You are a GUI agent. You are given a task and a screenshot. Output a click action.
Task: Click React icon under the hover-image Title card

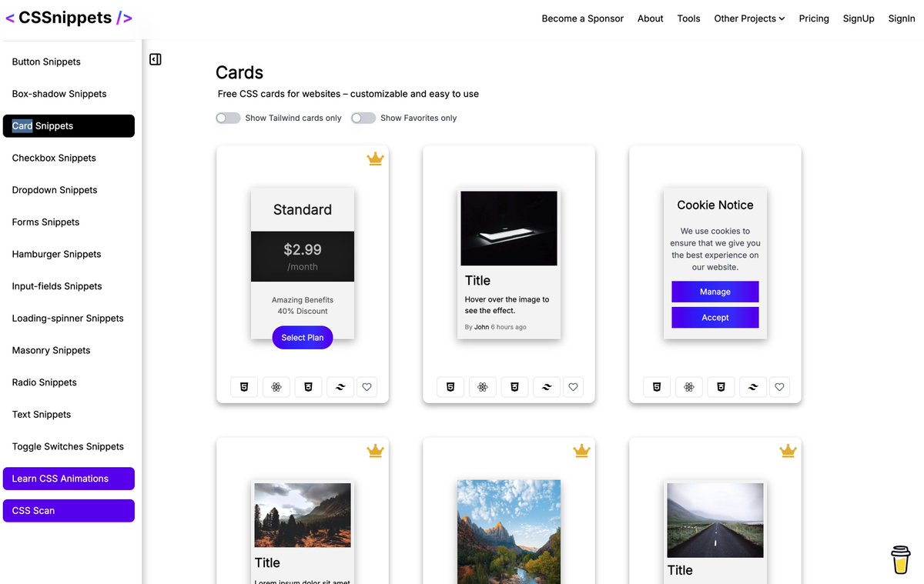483,387
